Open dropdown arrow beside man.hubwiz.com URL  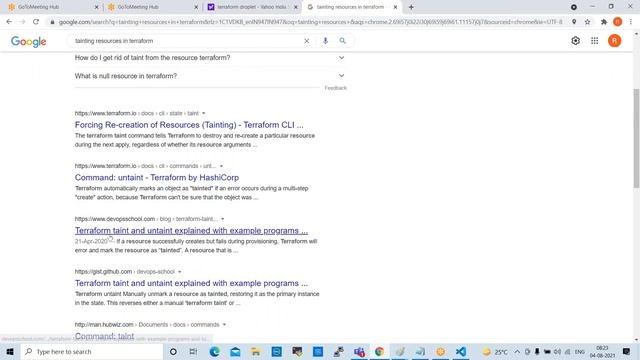(x=224, y=325)
